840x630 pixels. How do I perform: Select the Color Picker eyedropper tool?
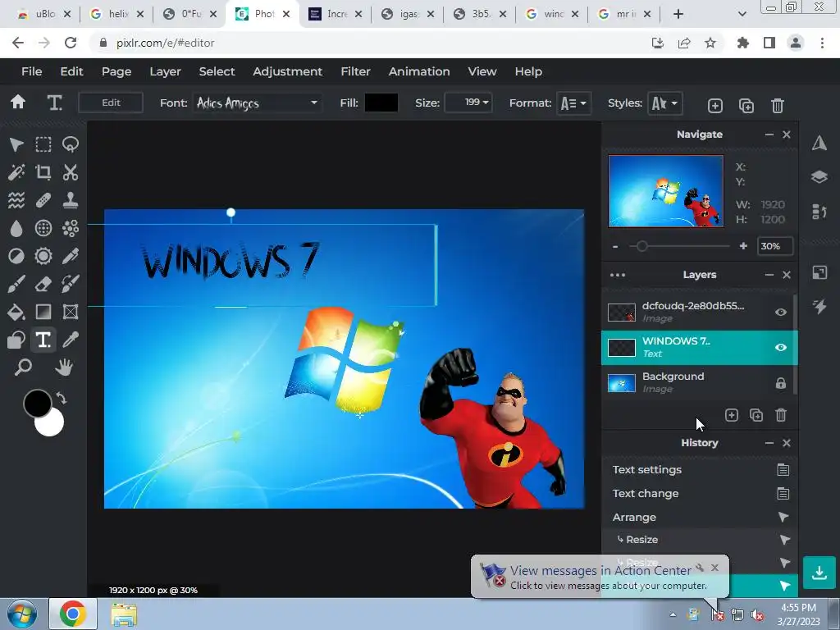71,340
